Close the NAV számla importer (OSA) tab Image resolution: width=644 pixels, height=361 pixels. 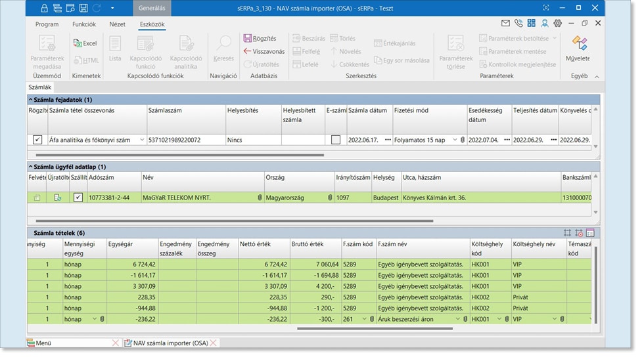click(214, 343)
